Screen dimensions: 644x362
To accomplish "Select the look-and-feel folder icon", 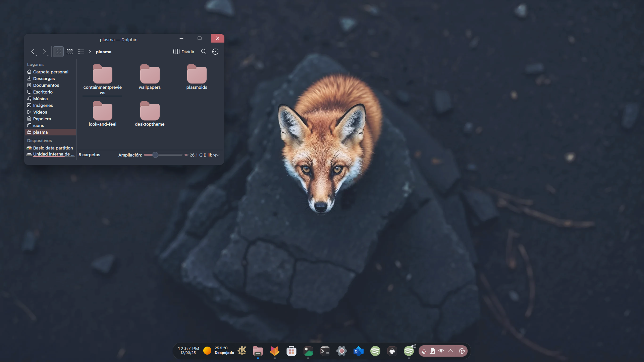I will [103, 111].
